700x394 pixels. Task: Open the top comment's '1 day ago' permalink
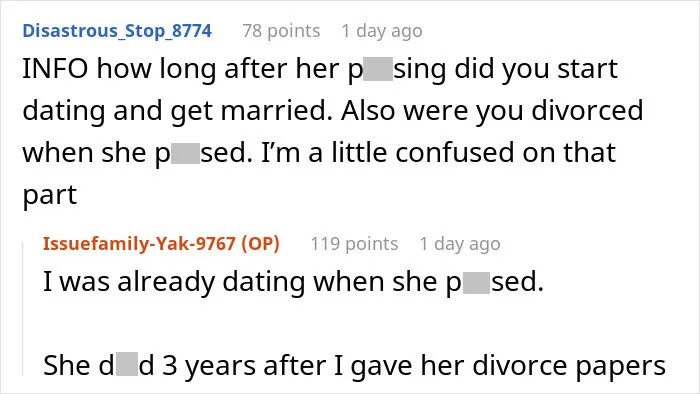382,31
